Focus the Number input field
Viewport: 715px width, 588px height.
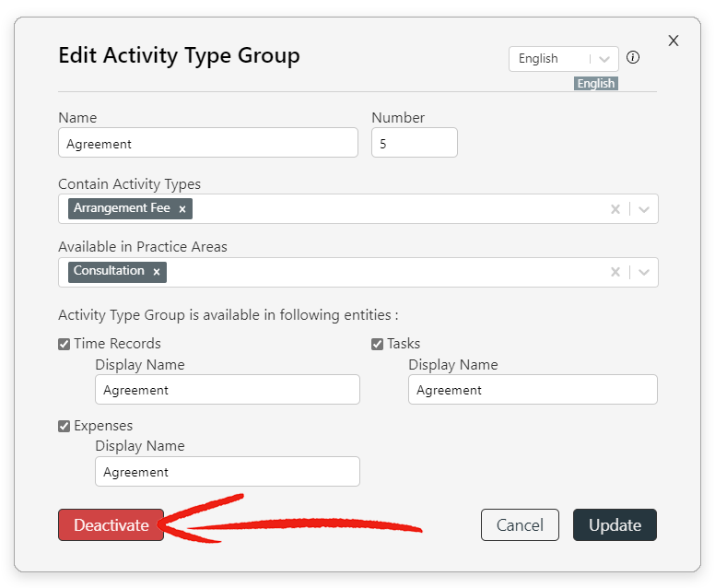click(x=415, y=143)
